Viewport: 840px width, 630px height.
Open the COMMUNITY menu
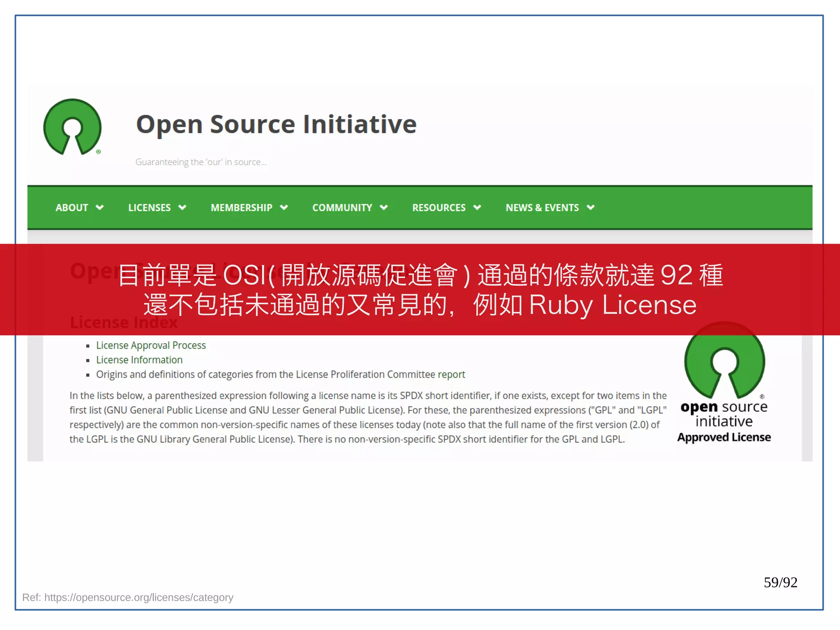click(342, 208)
